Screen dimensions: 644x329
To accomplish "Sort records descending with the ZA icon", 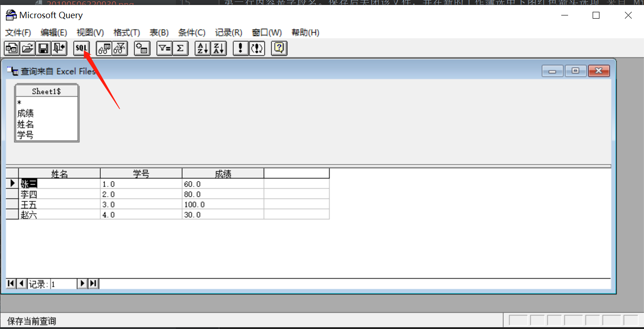I will point(218,48).
